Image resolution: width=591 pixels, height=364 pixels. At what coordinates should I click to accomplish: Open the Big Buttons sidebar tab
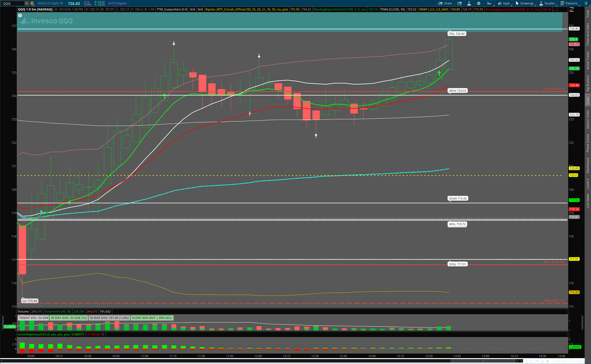tap(587, 83)
